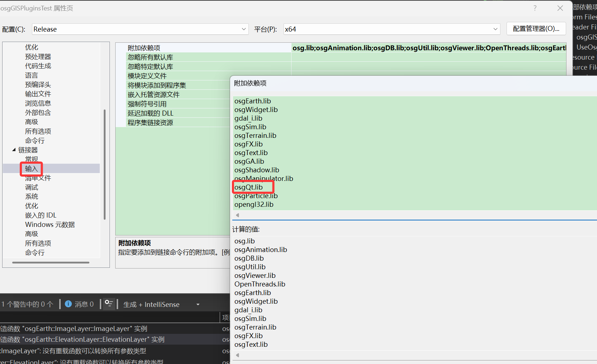Click left scroll arrow of the 计算的值 list
The height and width of the screenshot is (364, 597).
pyautogui.click(x=237, y=355)
